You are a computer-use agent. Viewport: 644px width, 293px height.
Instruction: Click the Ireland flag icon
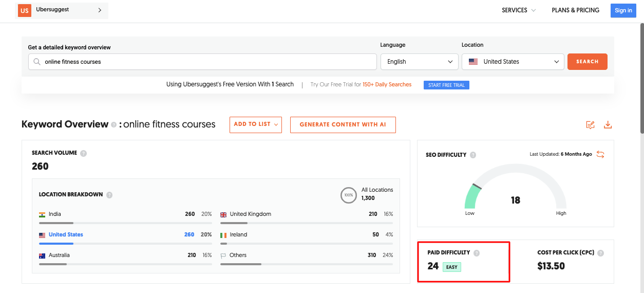[223, 235]
